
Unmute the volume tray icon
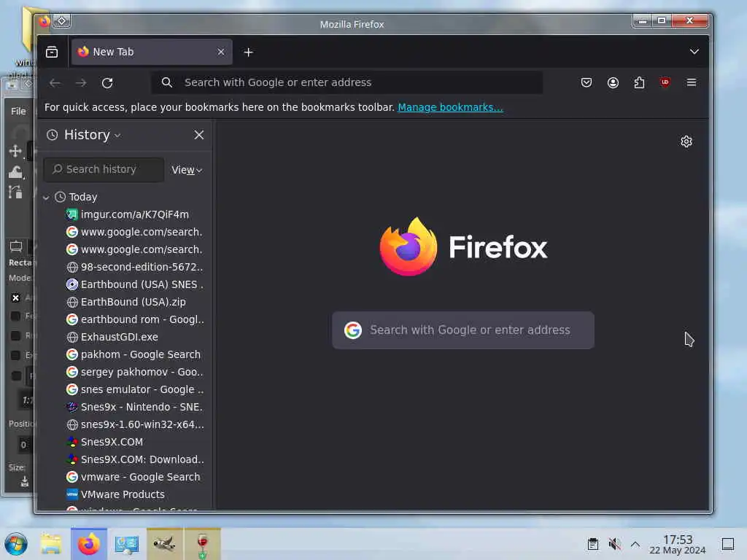(x=614, y=544)
